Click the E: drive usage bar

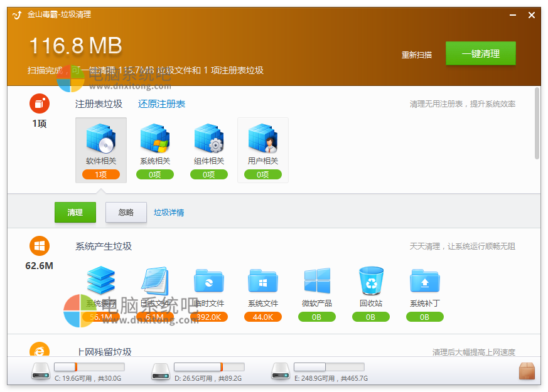(x=329, y=366)
